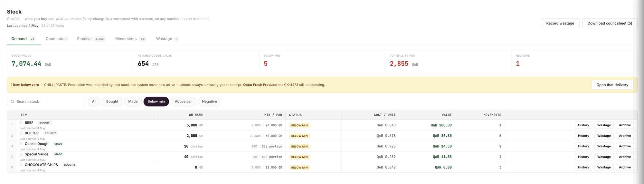Sort by the ON HAND column header

click(x=196, y=115)
